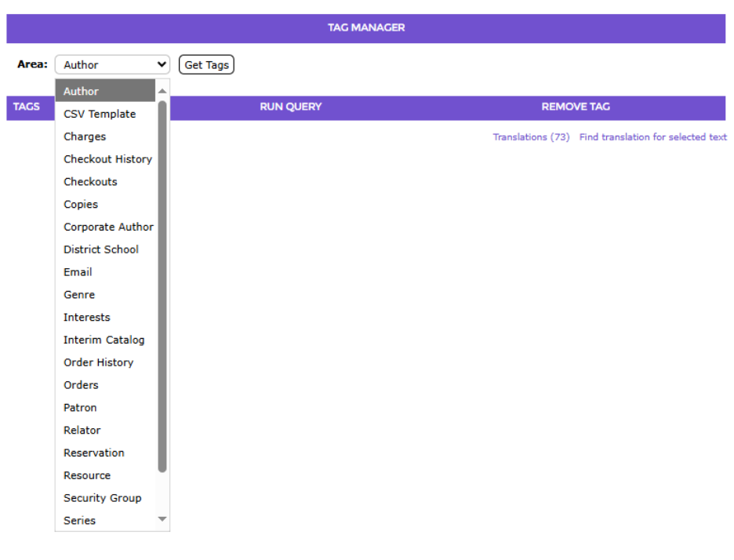Select Checkouts from the dropdown list

pyautogui.click(x=105, y=181)
